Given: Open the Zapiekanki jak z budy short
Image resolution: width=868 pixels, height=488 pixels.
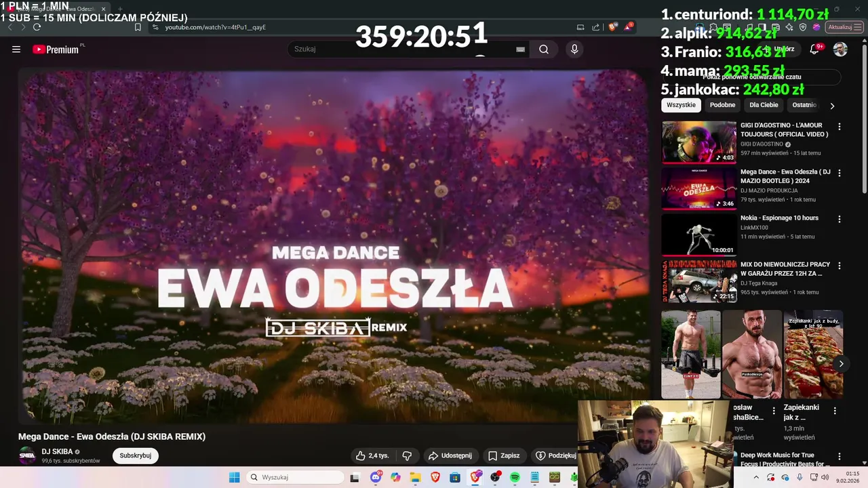Looking at the screenshot, I should tap(813, 354).
